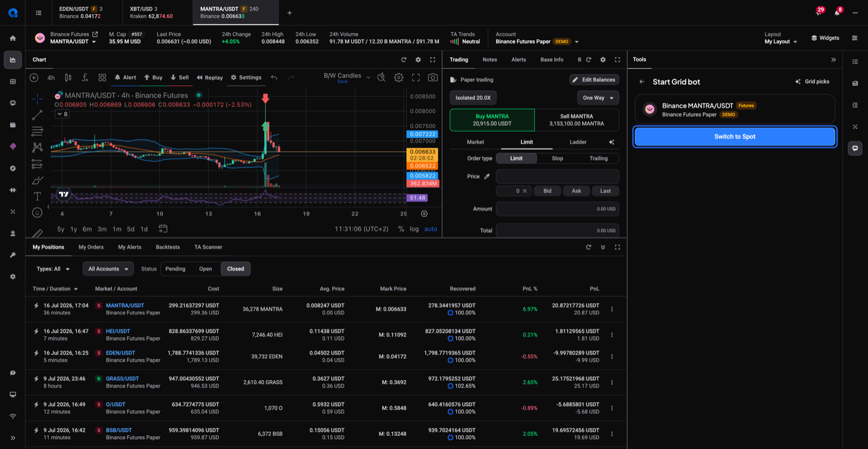This screenshot has height=449, width=868.
Task: Undo last chart action
Action: (x=274, y=78)
